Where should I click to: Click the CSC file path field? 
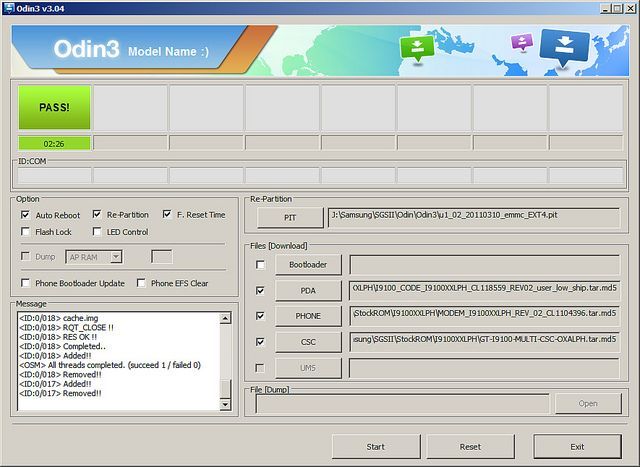pyautogui.click(x=485, y=342)
